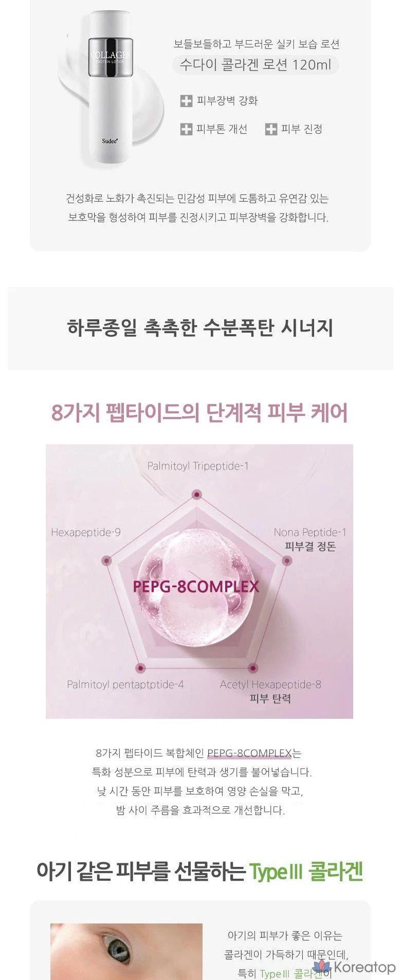This screenshot has height=980, width=401.
Task: Click the plus icon beside 피부 진정
Action: click(271, 130)
